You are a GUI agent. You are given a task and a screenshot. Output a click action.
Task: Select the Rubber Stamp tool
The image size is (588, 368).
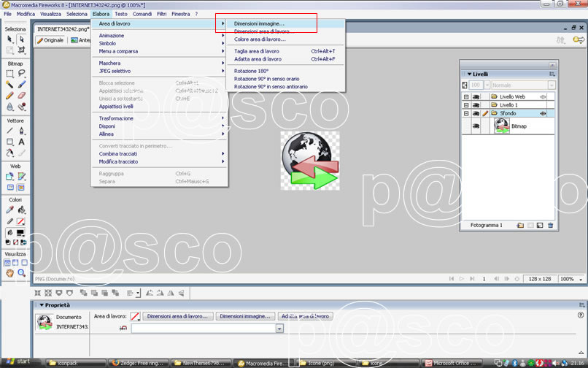click(21, 107)
